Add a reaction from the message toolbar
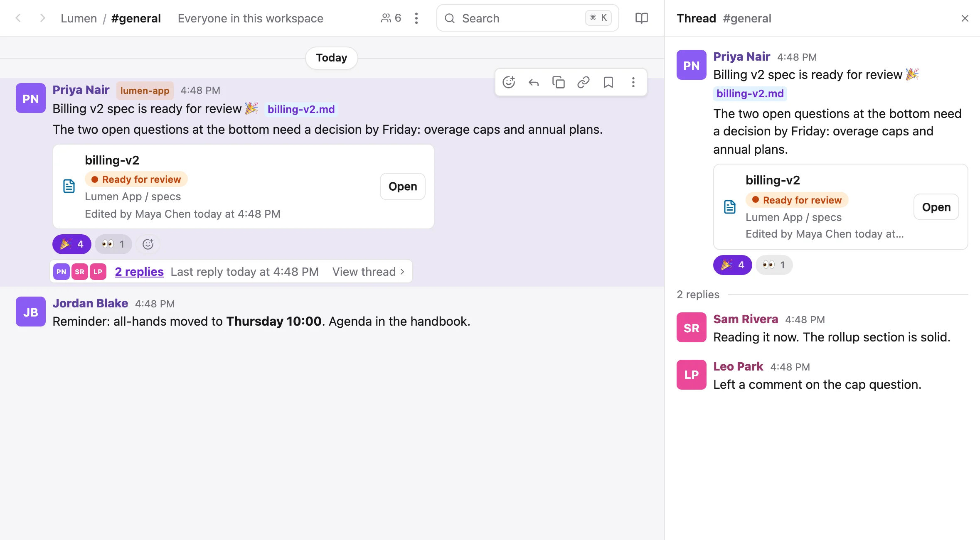980x540 pixels. (509, 82)
